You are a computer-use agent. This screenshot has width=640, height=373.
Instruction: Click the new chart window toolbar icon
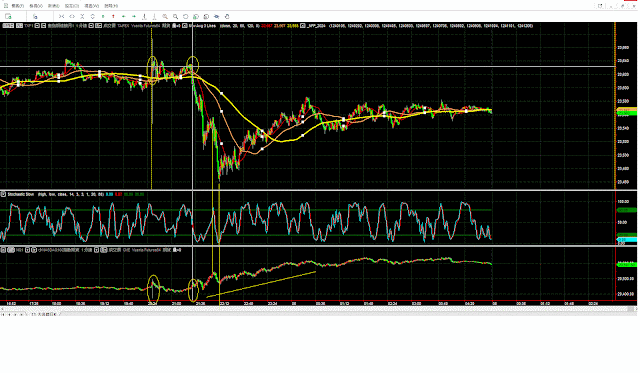[8, 16]
